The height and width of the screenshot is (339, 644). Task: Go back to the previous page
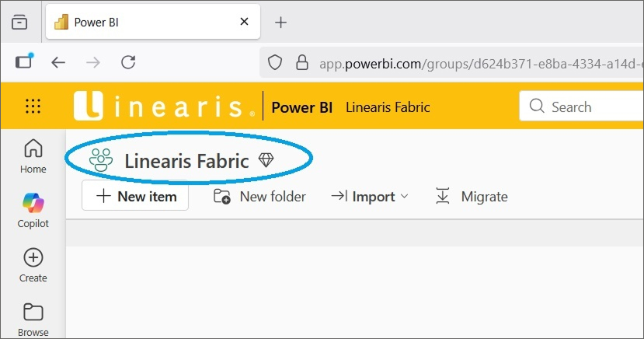[58, 62]
